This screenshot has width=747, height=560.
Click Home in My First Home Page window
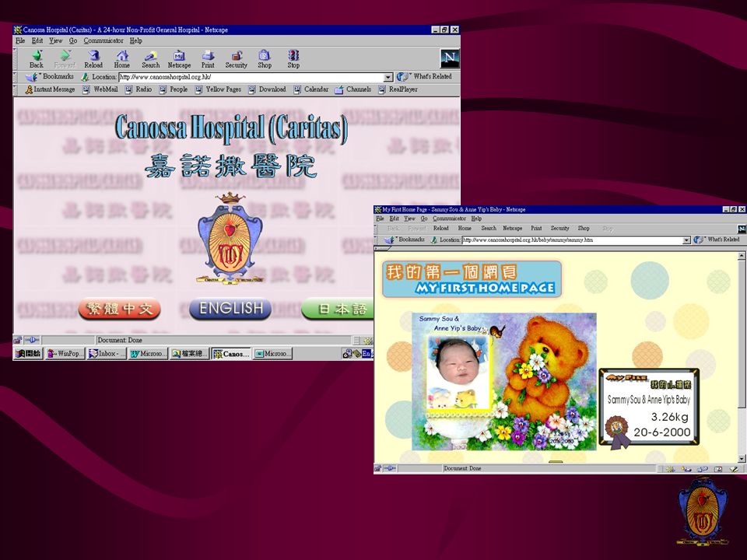465,229
